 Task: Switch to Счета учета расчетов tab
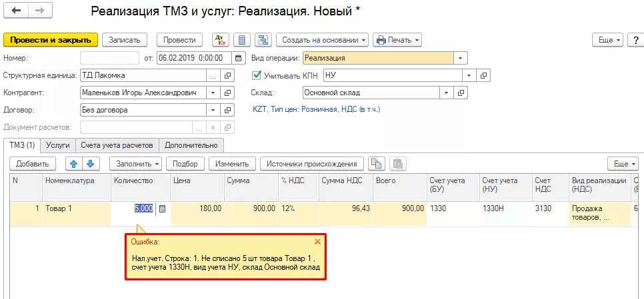[117, 145]
